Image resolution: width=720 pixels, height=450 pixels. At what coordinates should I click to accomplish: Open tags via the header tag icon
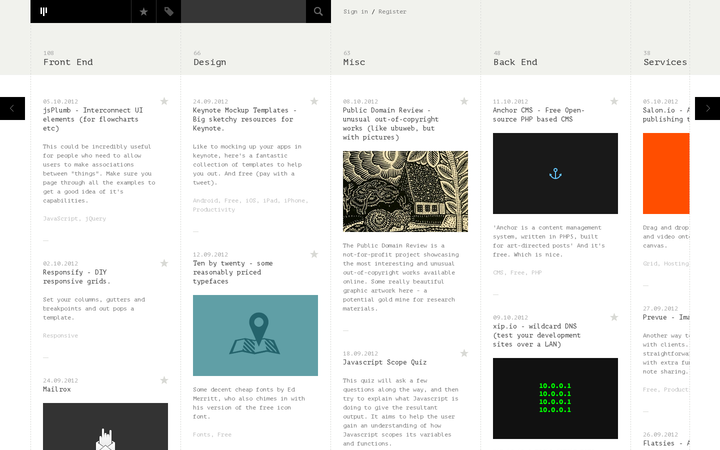(169, 11)
